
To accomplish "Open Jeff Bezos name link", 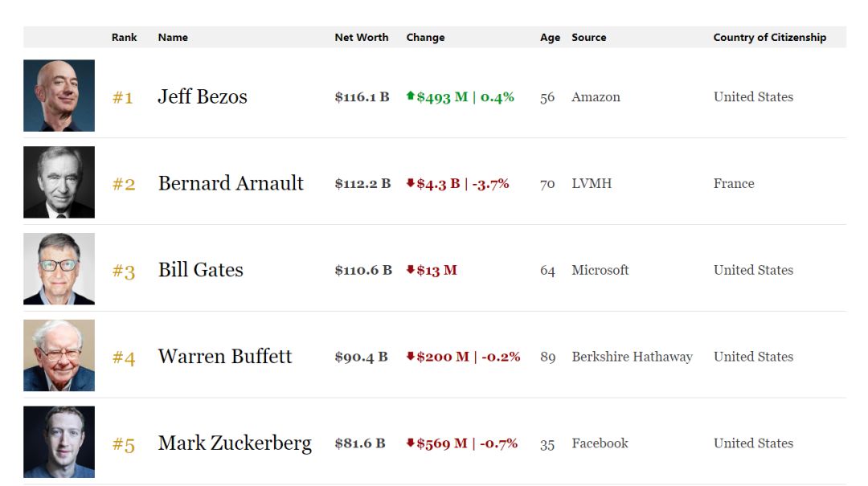I will click(x=203, y=97).
